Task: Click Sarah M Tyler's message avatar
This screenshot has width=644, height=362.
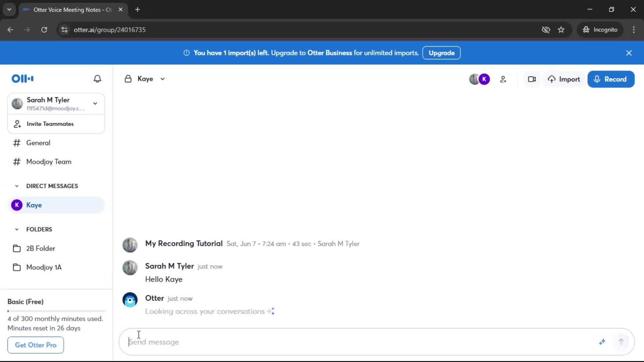Action: click(x=130, y=268)
